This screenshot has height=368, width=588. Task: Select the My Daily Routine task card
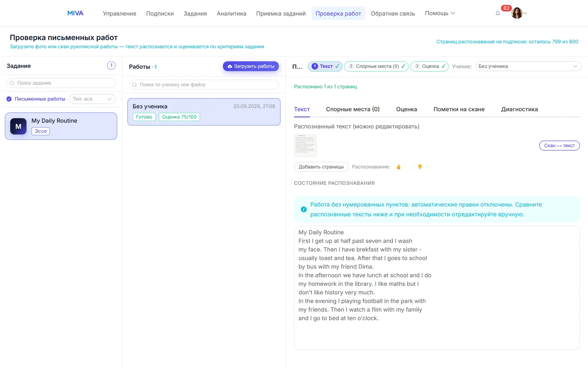[61, 126]
